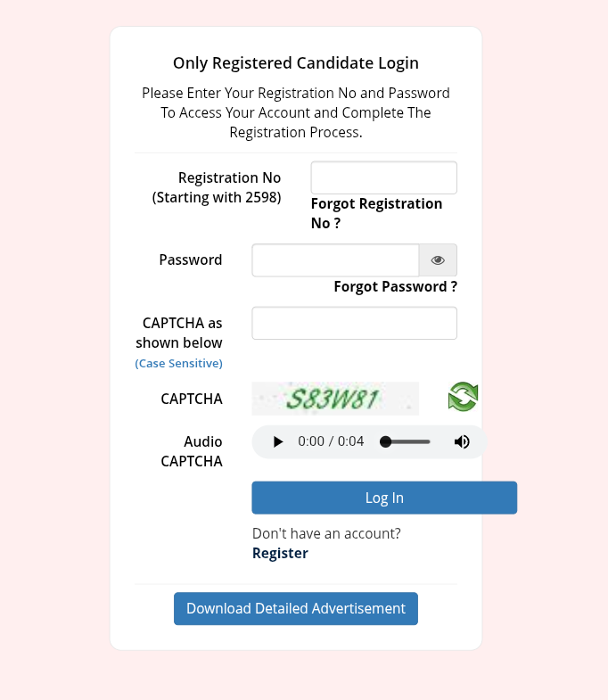608x700 pixels.
Task: Click the "Registration No" field label
Action: (229, 177)
